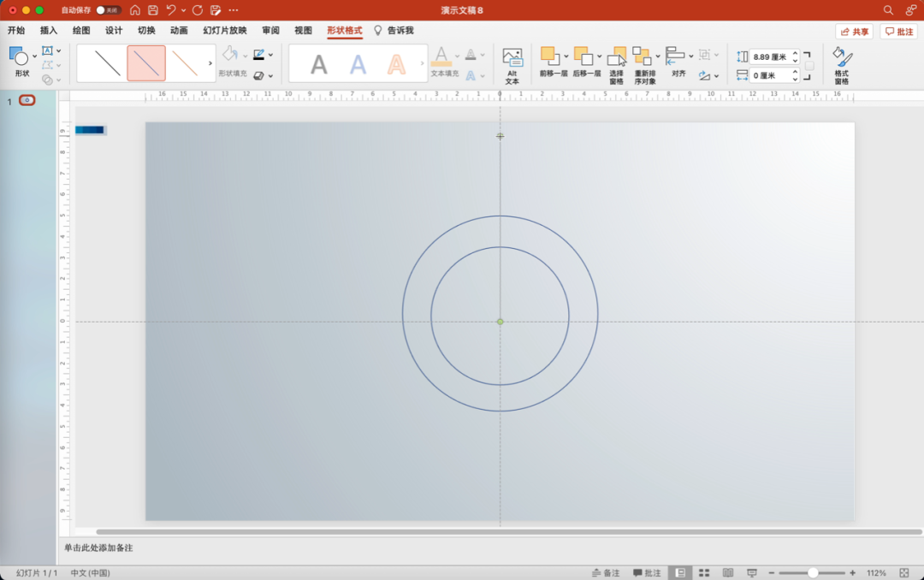Viewport: 924px width, 580px height.
Task: Toggle the 自动保存 autosave switch
Action: 108,10
